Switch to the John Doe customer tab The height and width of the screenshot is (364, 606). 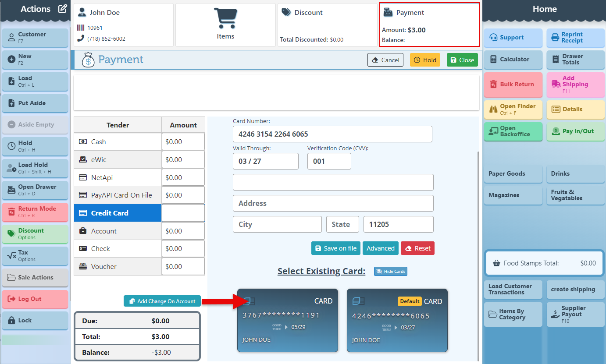click(x=124, y=25)
